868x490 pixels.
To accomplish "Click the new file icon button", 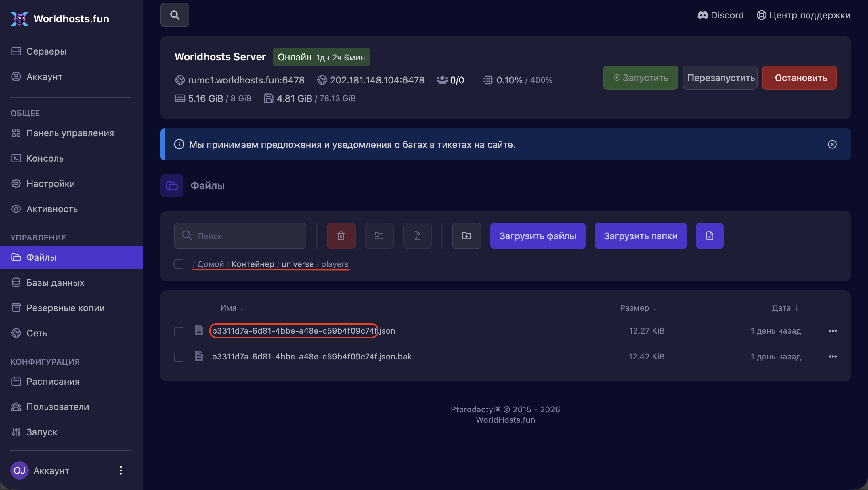I will point(710,236).
